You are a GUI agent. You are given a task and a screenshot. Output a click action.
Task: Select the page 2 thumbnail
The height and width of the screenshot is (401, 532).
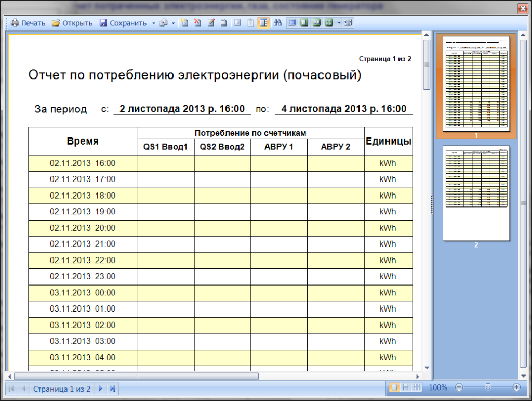pyautogui.click(x=476, y=193)
